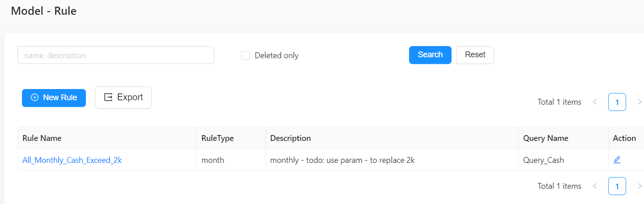The image size is (644, 204).
Task: Click the plus icon on New Rule
Action: coord(34,98)
